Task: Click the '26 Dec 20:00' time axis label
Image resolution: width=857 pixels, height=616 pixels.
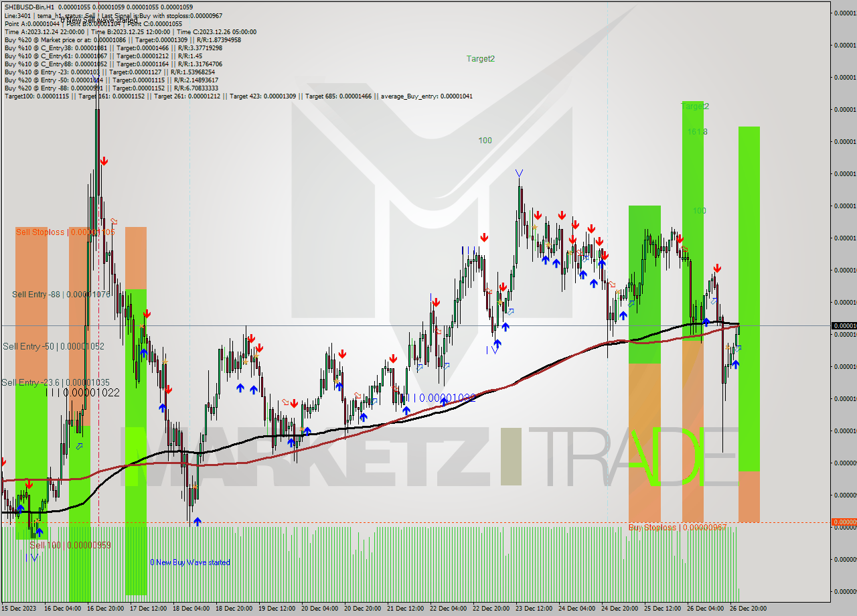Action: [749, 609]
